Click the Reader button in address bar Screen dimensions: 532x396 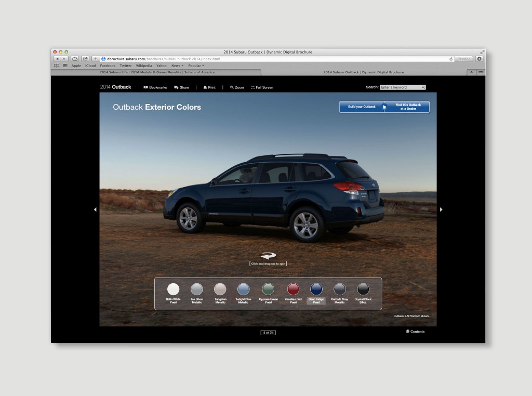[463, 59]
